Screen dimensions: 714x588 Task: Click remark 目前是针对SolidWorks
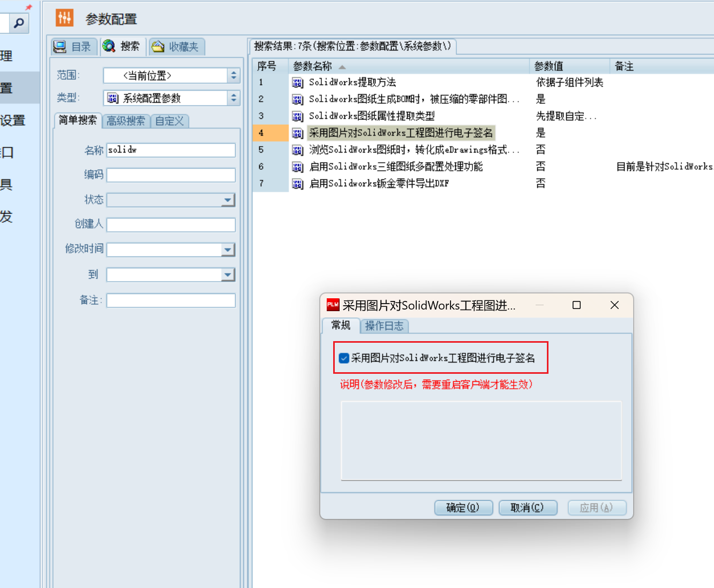pos(665,167)
